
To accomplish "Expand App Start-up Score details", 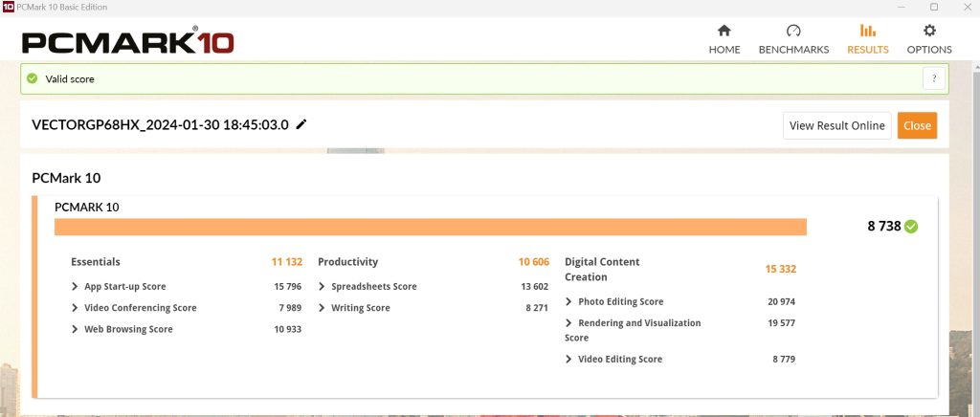I will (75, 287).
